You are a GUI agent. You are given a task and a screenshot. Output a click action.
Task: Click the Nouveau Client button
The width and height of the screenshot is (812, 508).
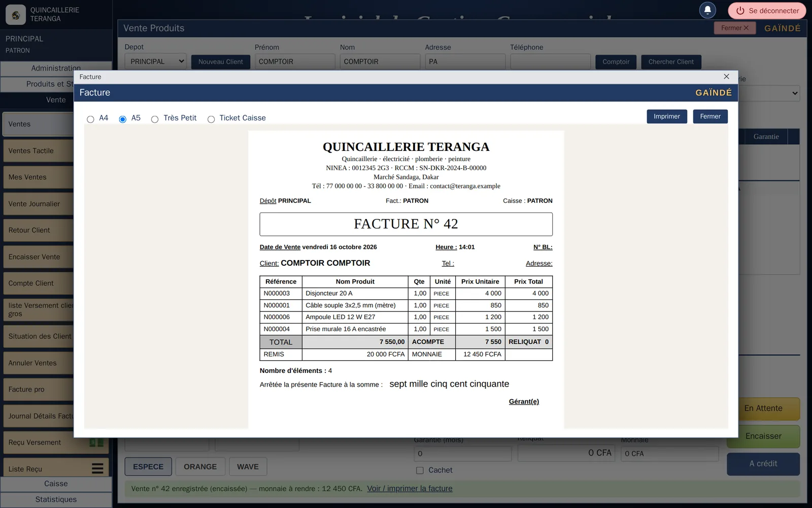(x=220, y=61)
